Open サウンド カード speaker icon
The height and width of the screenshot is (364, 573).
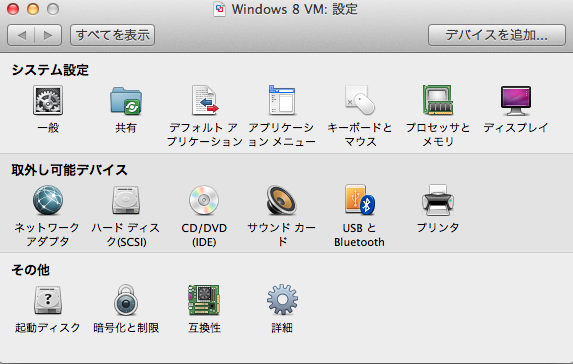pyautogui.click(x=281, y=200)
